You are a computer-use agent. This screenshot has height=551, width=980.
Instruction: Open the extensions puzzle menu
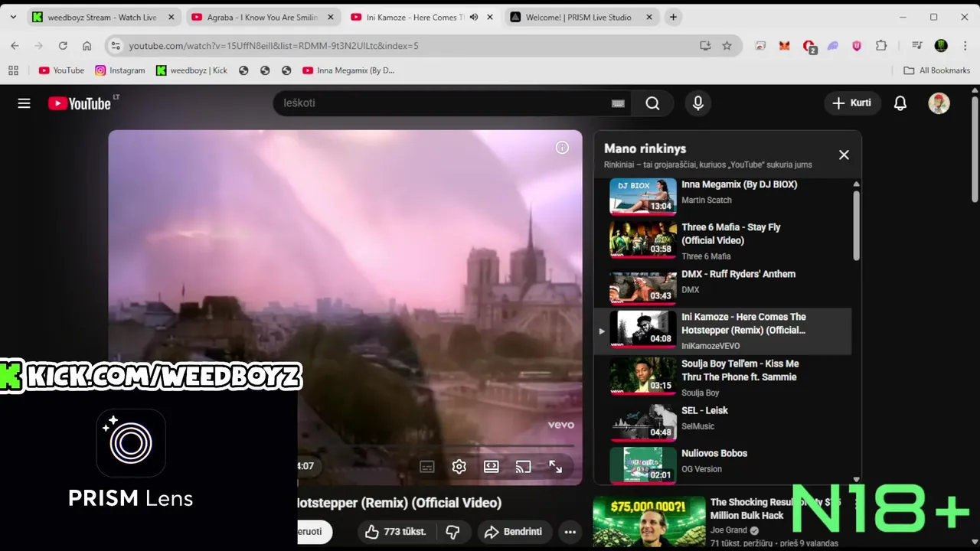point(881,46)
